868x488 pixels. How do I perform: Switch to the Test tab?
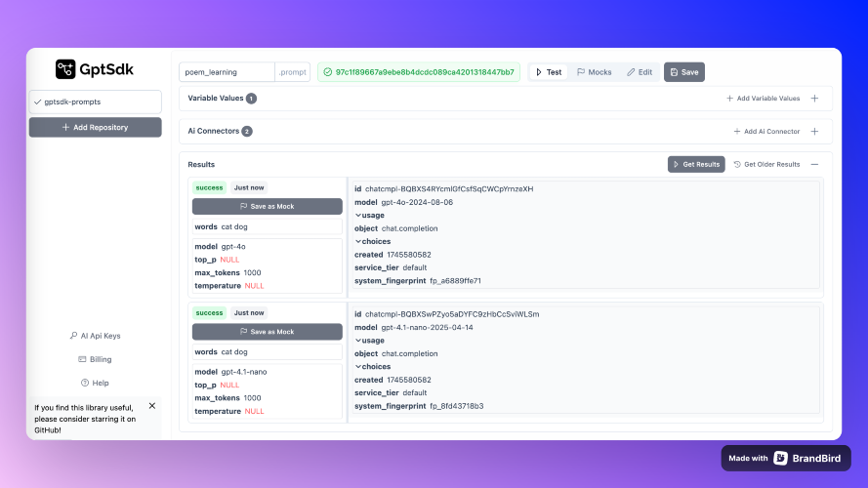pos(549,72)
